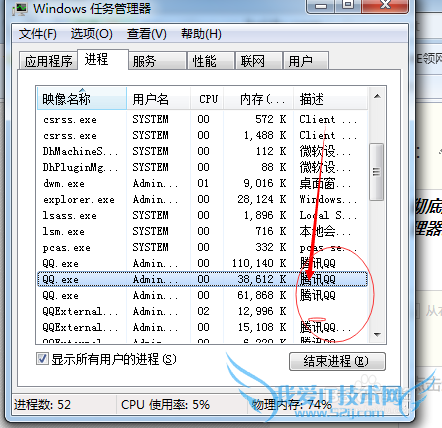This screenshot has width=442, height=428.
Task: Switch to the 应用程序 tab
Action: click(x=48, y=61)
